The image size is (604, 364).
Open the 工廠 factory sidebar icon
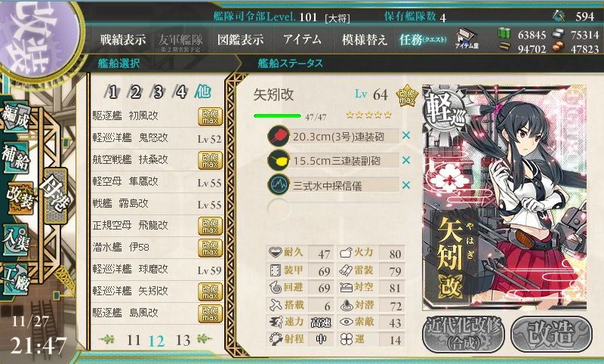15,279
